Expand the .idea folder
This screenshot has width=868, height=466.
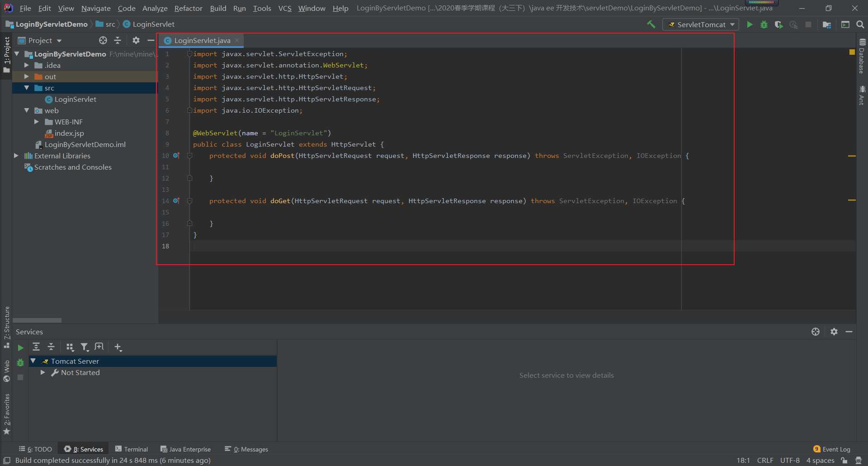27,65
